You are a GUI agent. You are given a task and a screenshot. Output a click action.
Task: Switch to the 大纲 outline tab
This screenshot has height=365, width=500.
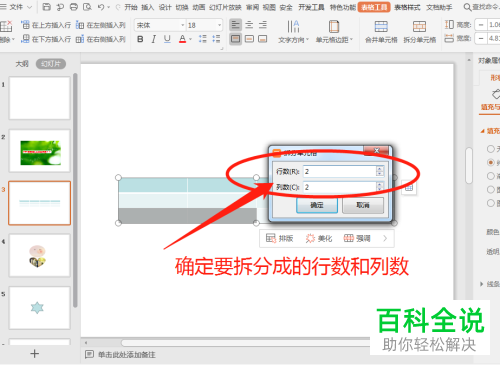(22, 64)
